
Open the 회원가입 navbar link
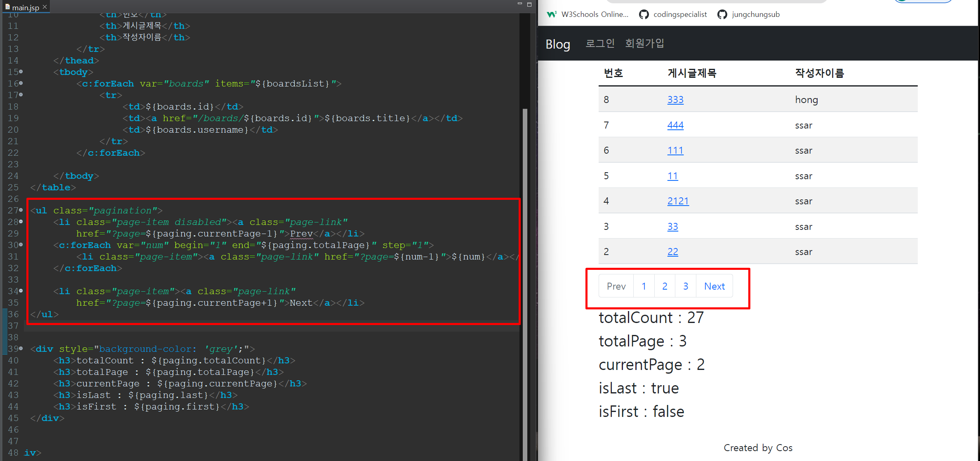(x=644, y=43)
